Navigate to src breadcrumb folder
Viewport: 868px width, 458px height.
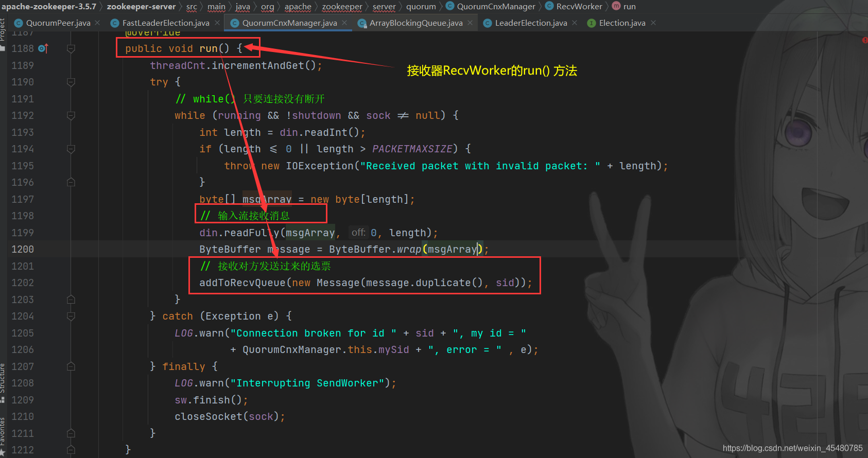[x=192, y=6]
